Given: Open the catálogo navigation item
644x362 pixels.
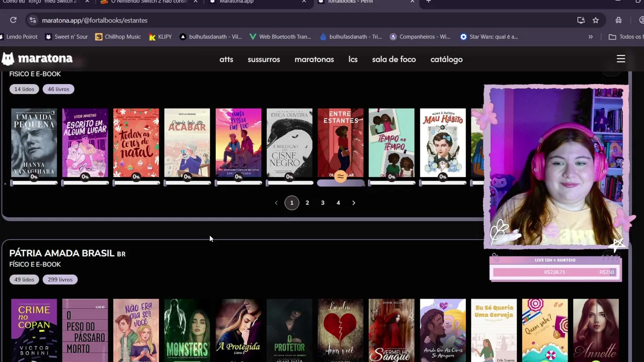Looking at the screenshot, I should 447,59.
